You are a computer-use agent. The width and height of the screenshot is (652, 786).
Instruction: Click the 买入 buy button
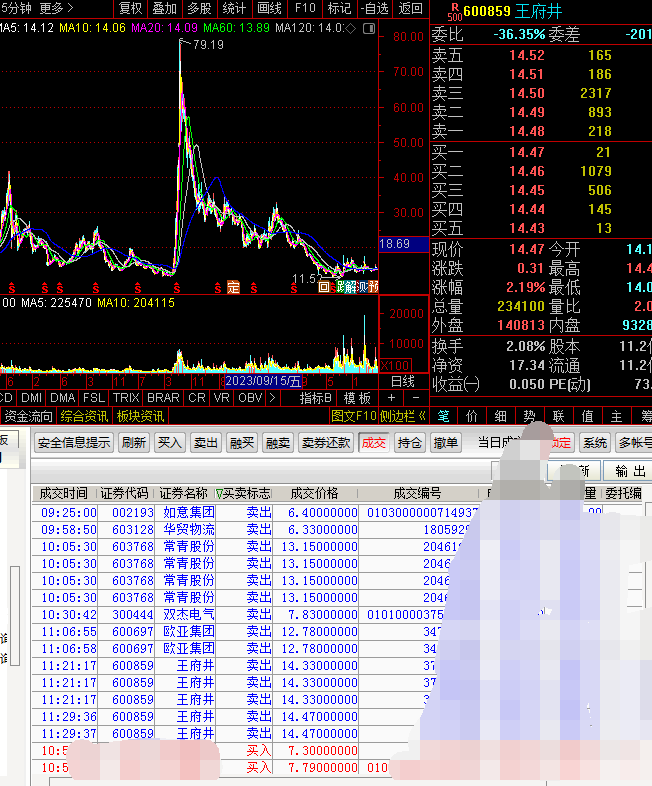pos(170,443)
